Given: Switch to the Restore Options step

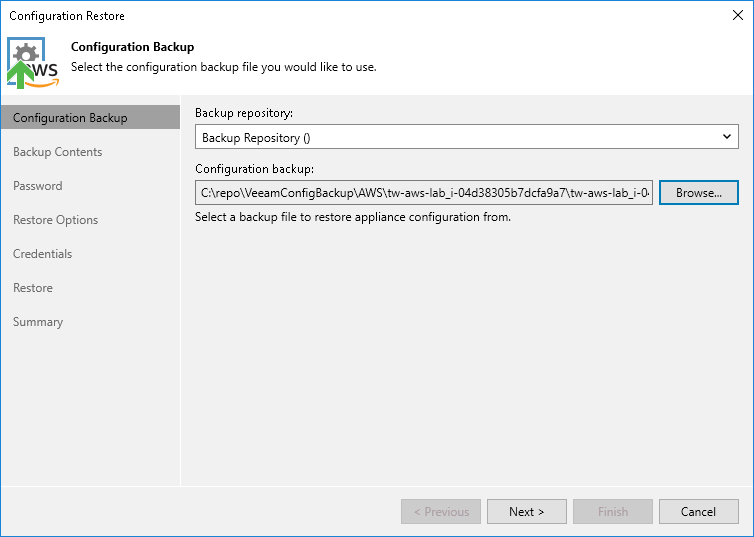Looking at the screenshot, I should click(55, 220).
